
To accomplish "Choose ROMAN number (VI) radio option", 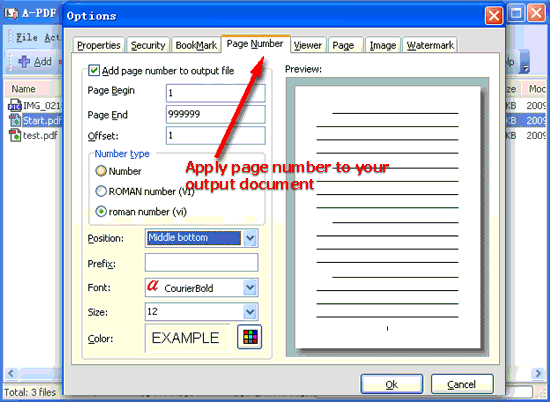I will 101,191.
